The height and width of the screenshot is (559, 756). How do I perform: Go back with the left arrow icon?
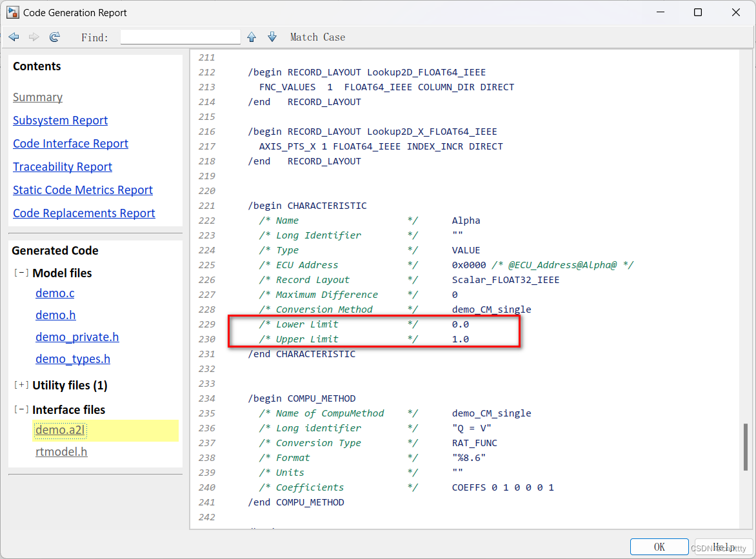14,37
